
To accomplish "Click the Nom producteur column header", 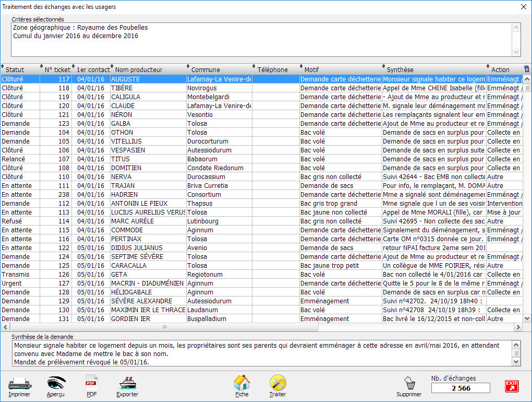I will coord(139,69).
